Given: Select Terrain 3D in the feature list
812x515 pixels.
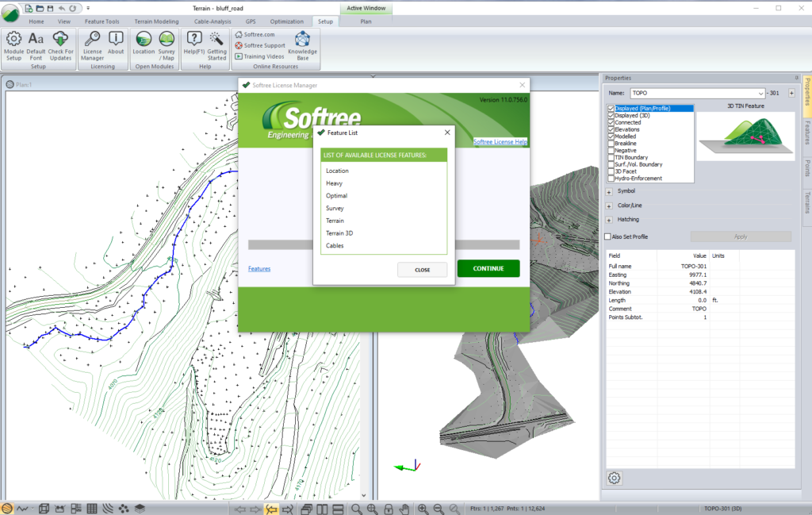Looking at the screenshot, I should tap(339, 233).
